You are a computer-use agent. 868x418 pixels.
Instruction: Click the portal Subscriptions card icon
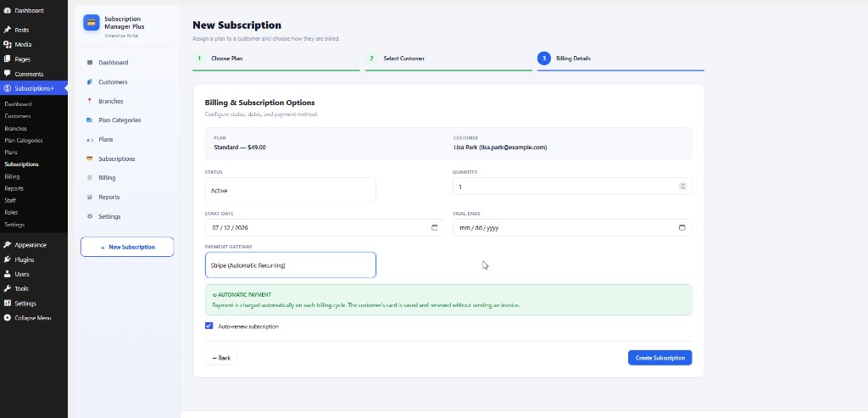(90, 159)
